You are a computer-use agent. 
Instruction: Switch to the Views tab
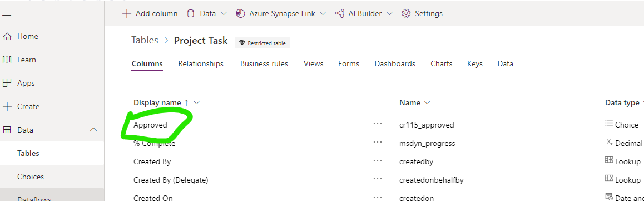(313, 63)
